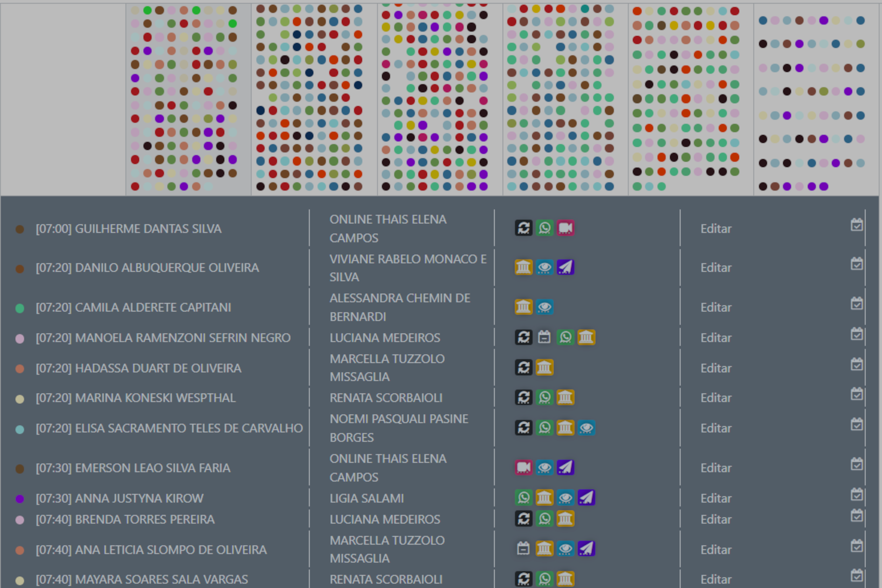Click sync arrows icon in Hadassa Duart row

523,367
